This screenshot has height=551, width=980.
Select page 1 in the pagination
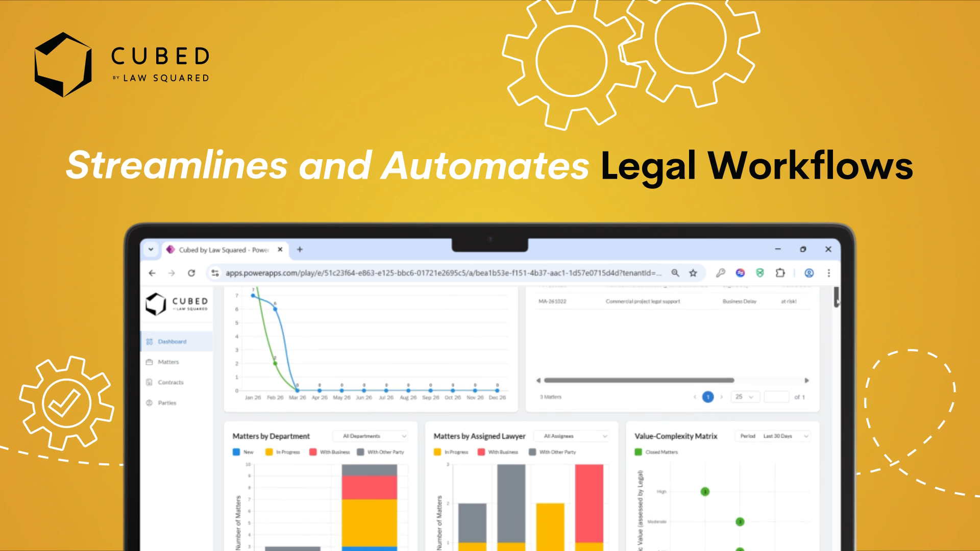pyautogui.click(x=708, y=397)
